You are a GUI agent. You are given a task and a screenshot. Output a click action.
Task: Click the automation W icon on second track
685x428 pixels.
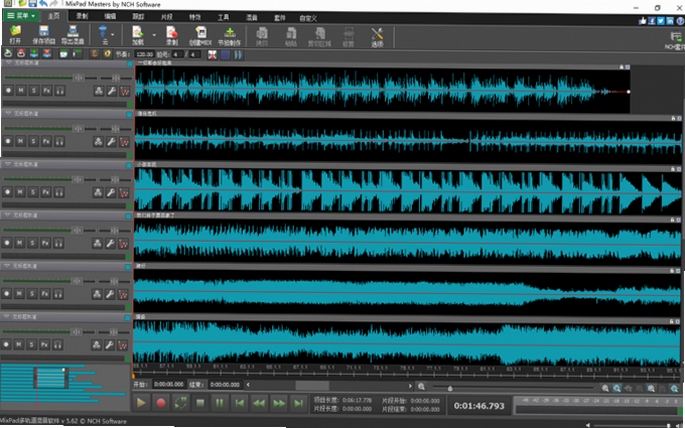(x=125, y=142)
